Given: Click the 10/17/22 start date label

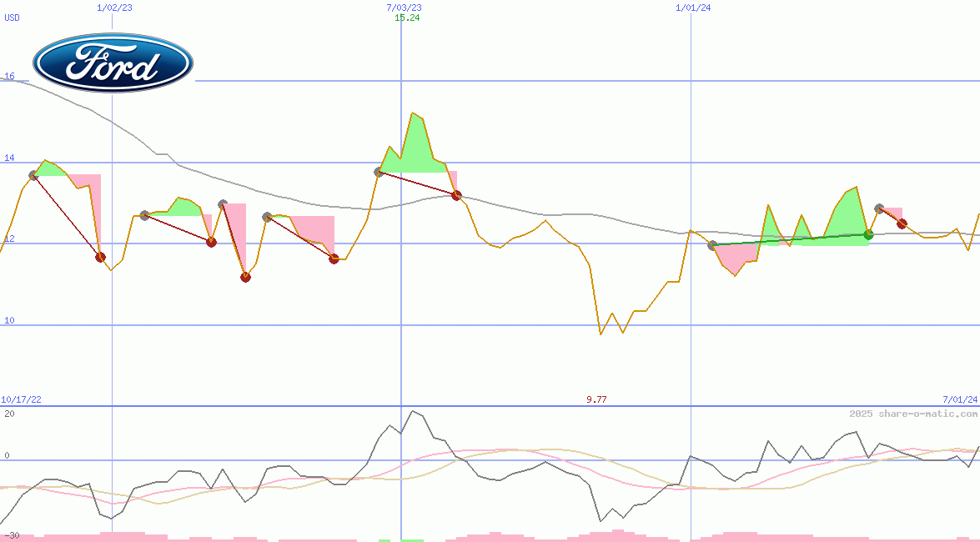Looking at the screenshot, I should coord(21,400).
